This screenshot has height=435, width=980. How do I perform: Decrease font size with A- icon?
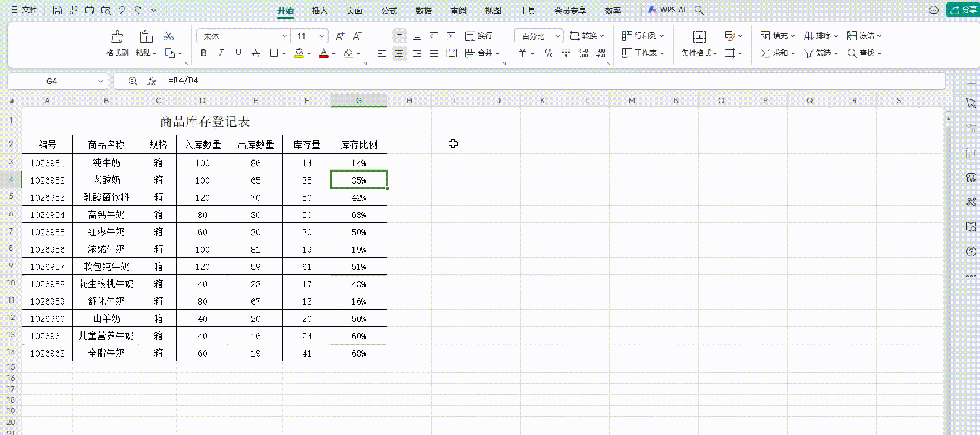click(357, 36)
